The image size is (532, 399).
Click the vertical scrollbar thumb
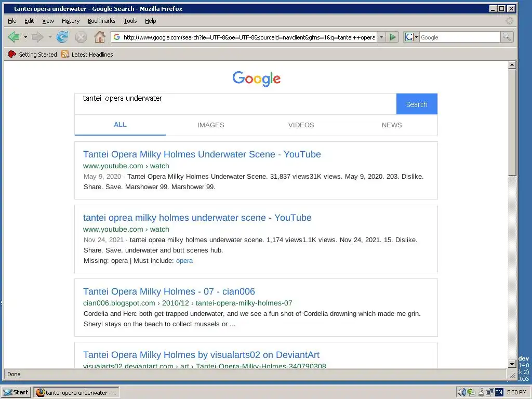tap(512, 123)
